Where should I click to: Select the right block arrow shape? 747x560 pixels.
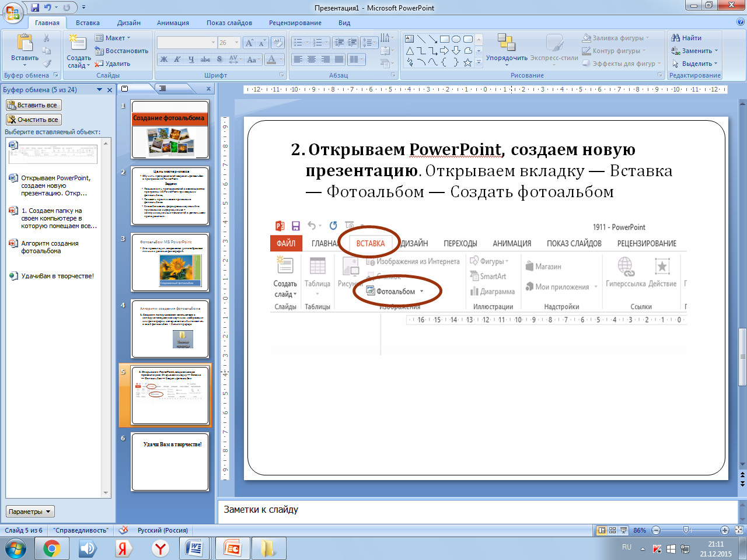coord(445,51)
